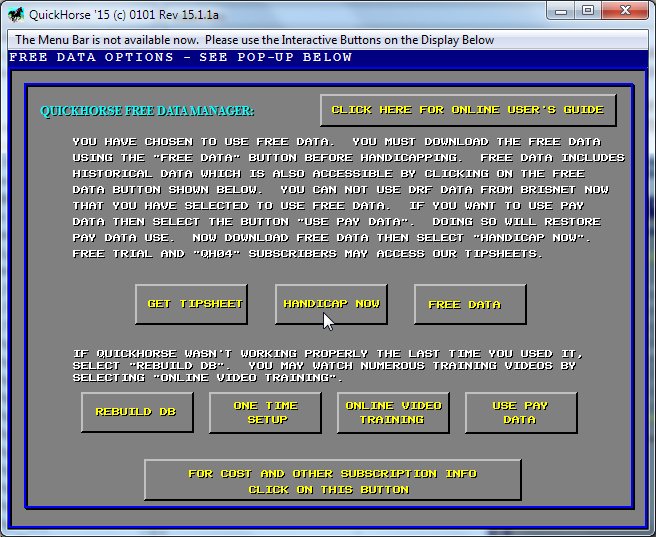656x537 pixels.
Task: Select the QuickHorse Free Data Manager heading
Action: tap(147, 111)
